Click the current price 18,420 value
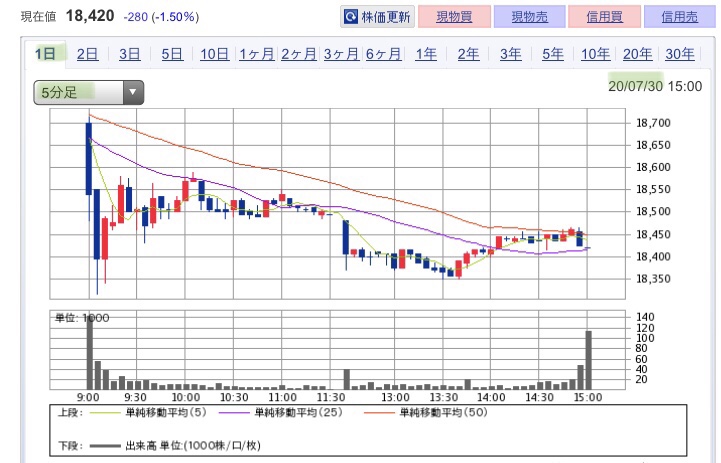This screenshot has width=721, height=463. (x=90, y=16)
